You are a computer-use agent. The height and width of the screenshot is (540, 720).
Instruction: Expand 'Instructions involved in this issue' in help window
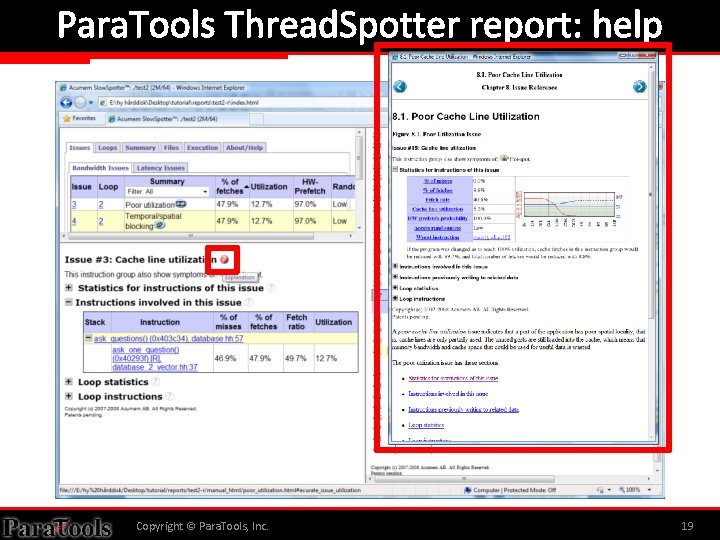coord(395,266)
